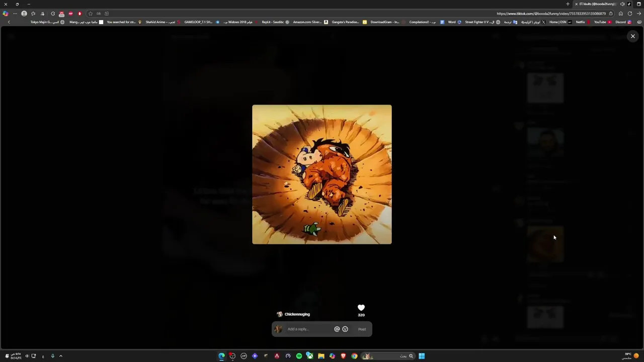The image size is (644, 362).
Task: Expand the system tray hidden icons chevron
Action: point(61,356)
